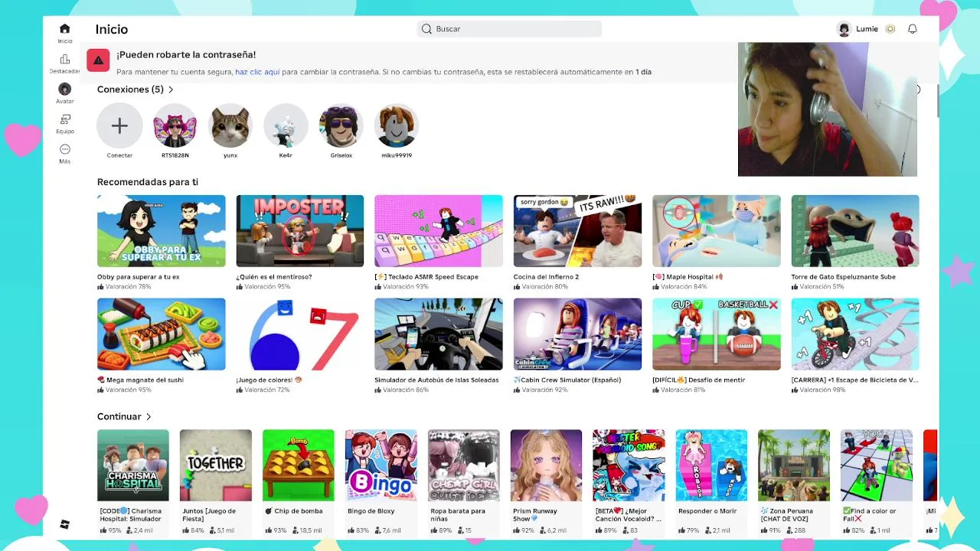Click '¡Pueden robarte la contraseña!' warning title
The height and width of the screenshot is (551, 980).
click(x=186, y=55)
